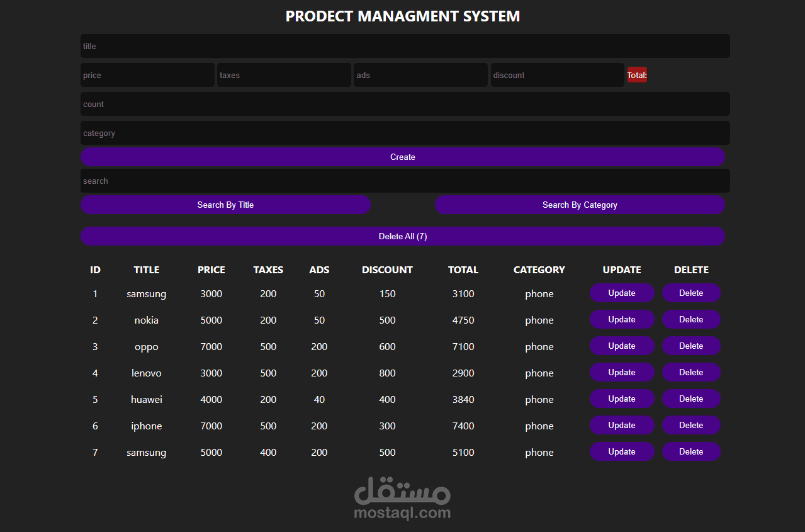Click total value 3100

coord(463,293)
